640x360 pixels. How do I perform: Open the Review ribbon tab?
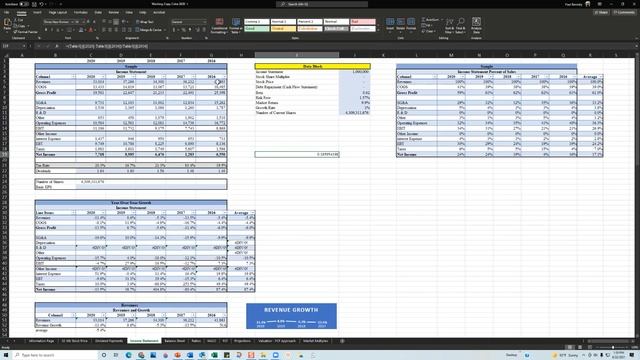(113, 12)
